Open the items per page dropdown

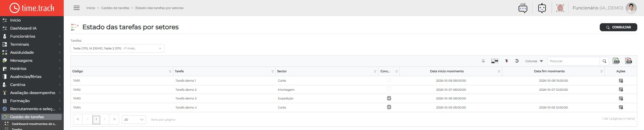pos(134,120)
